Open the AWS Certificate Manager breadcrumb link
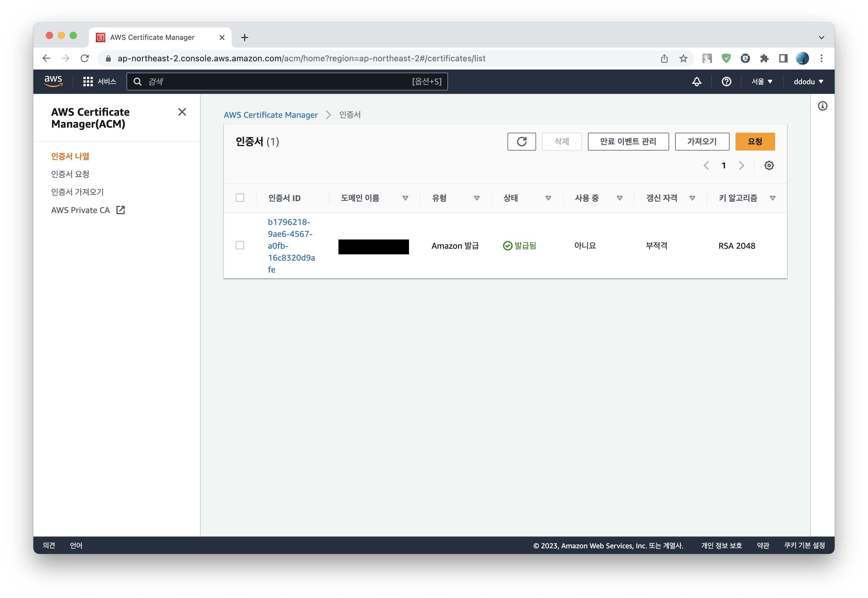 click(271, 115)
